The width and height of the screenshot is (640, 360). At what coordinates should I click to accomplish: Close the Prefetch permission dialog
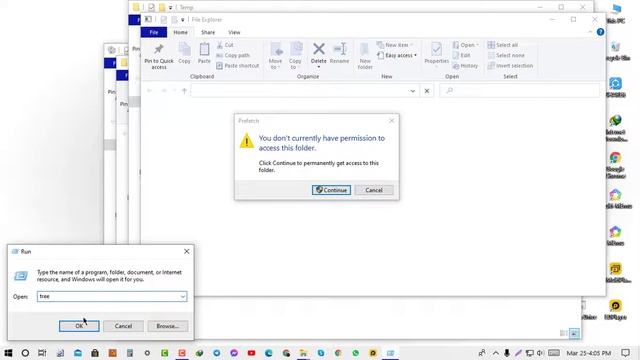click(x=391, y=120)
